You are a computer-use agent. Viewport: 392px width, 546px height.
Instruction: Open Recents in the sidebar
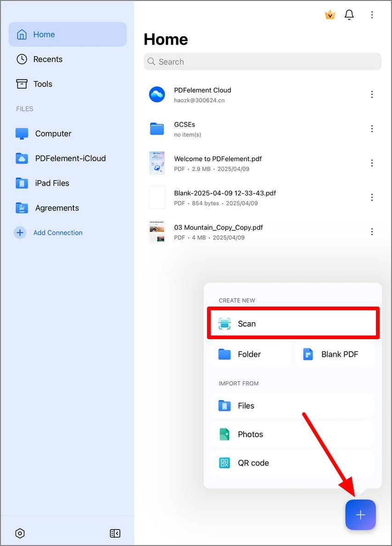click(67, 59)
